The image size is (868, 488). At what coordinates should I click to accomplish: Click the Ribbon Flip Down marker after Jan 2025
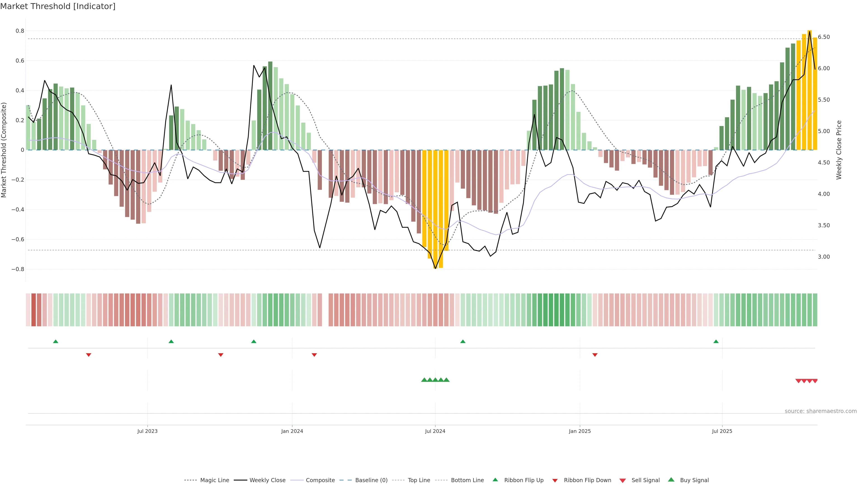click(x=595, y=355)
